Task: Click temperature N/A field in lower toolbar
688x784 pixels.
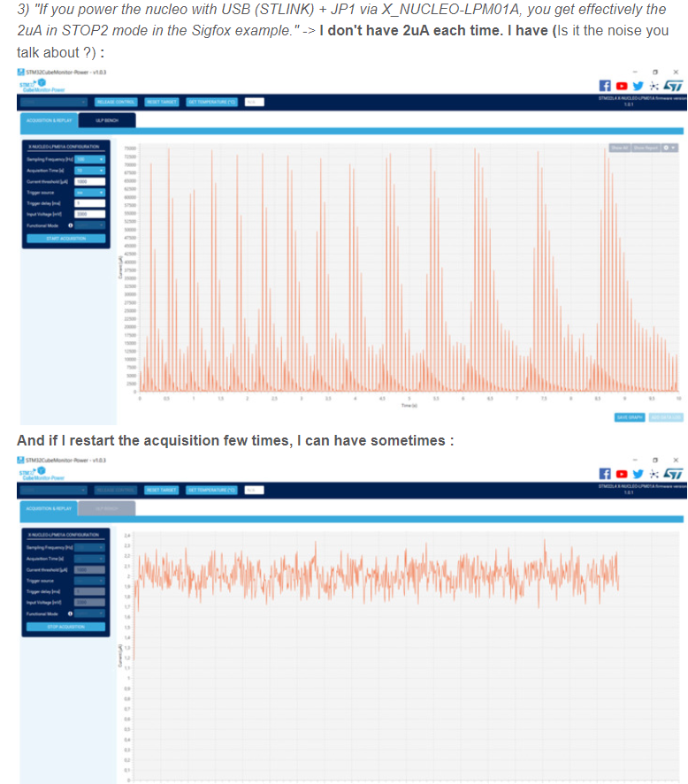Action: pyautogui.click(x=254, y=490)
